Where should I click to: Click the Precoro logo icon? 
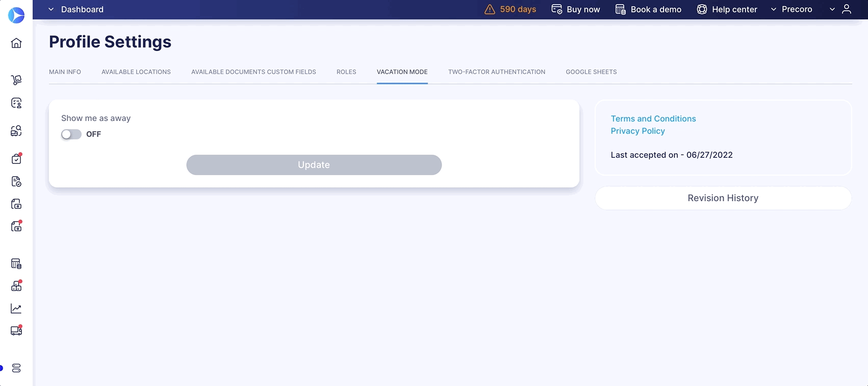[x=16, y=15]
